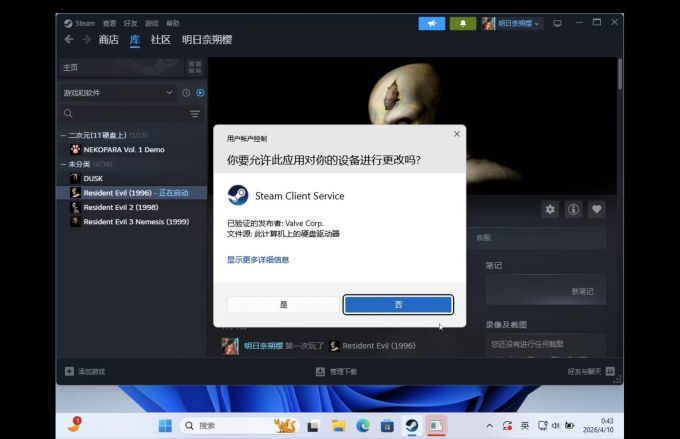Click the Add Game plus icon
Screen dimensions: 680x439
click(69, 371)
